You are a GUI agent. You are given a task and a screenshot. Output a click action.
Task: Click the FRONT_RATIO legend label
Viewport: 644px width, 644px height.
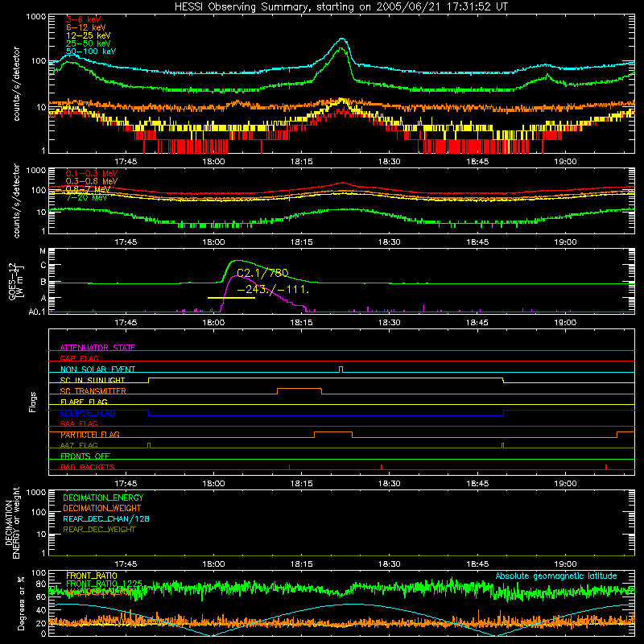(x=92, y=576)
